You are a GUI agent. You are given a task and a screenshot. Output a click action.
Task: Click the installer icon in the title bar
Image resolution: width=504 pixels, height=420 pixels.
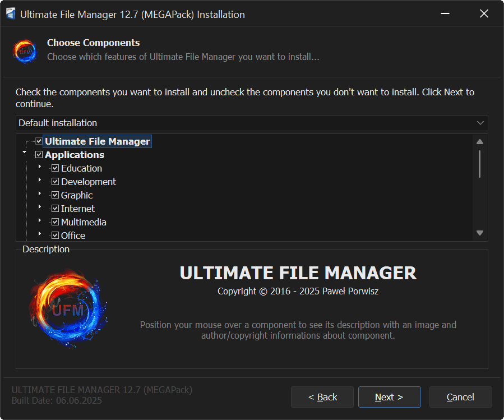click(10, 14)
